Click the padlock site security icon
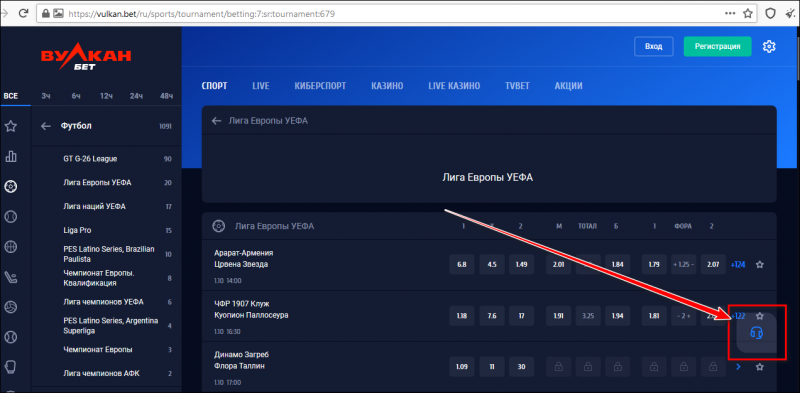Viewport: 800px width, 393px height. pos(46,14)
